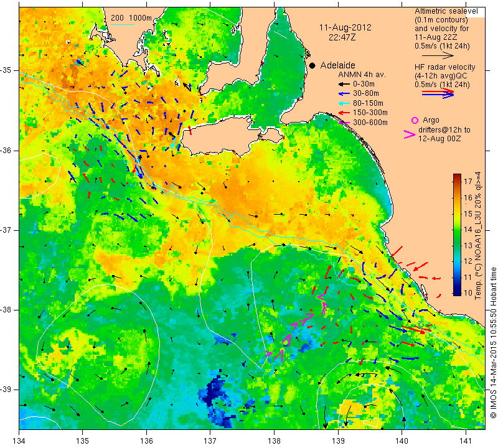Screen dimensions: 498x448
Task: Click the longitude axis label 140
Action: pos(402,441)
